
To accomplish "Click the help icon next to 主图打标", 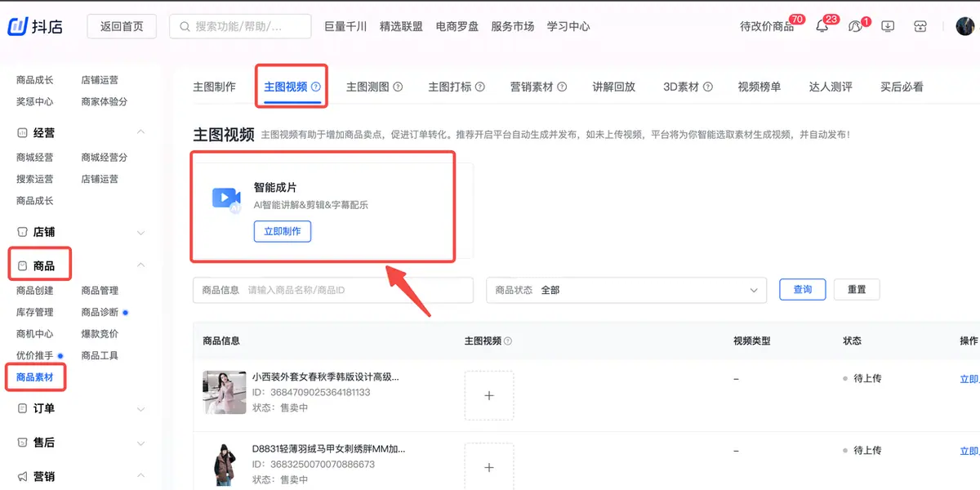I will [480, 87].
